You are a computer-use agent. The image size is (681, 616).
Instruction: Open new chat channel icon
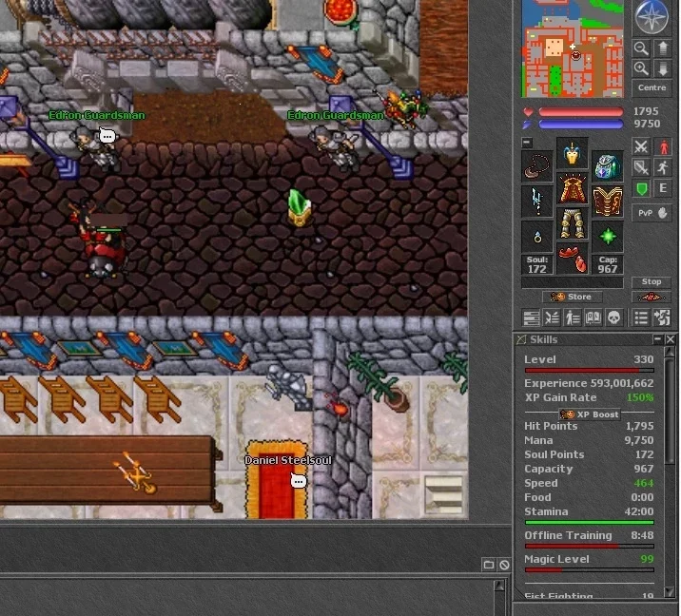tap(489, 565)
